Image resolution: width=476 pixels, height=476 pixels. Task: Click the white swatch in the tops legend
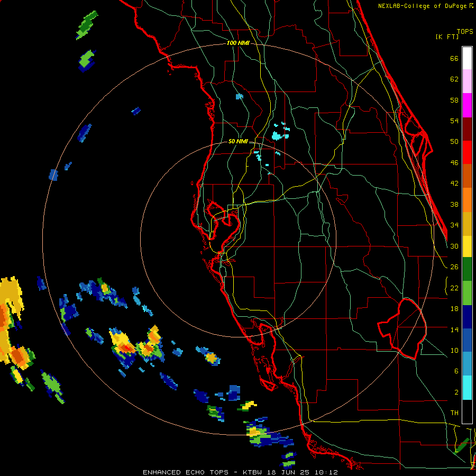(x=467, y=58)
